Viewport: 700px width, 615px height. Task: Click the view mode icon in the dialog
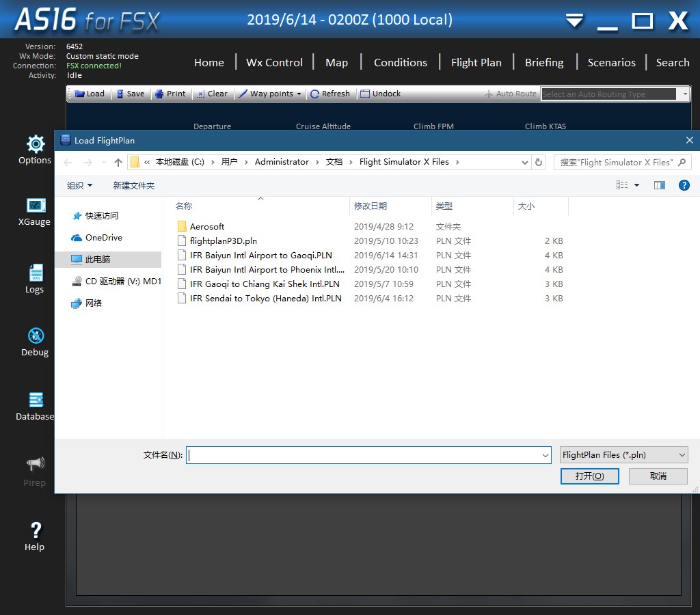click(622, 184)
